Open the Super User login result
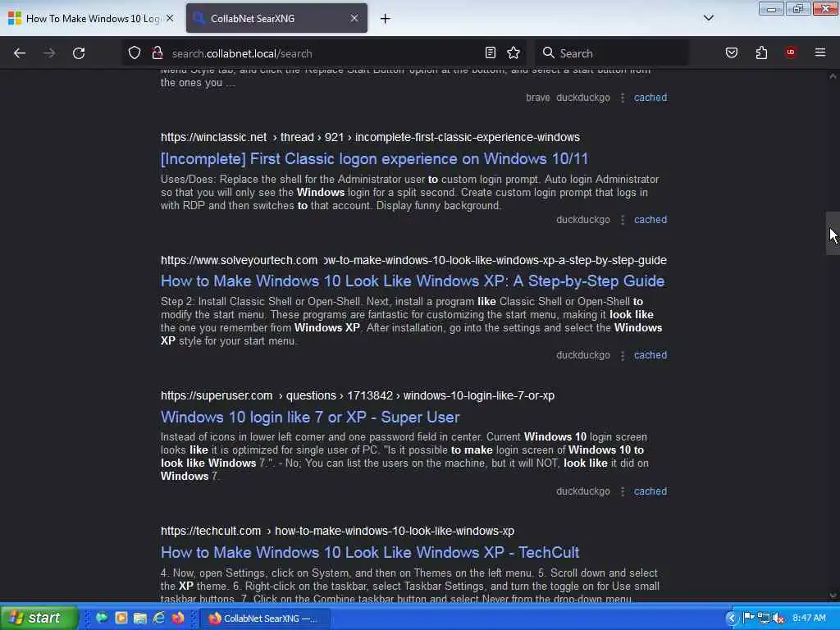840x630 pixels. point(310,417)
